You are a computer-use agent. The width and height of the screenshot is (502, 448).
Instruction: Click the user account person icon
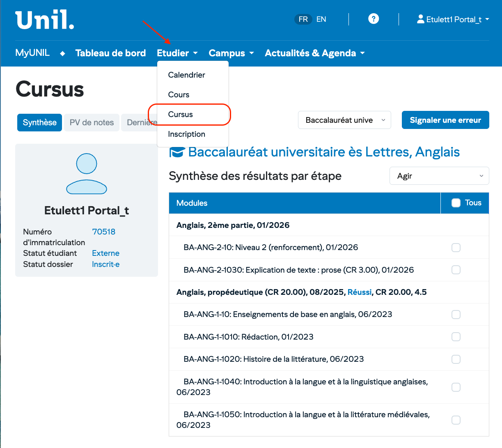click(x=420, y=19)
